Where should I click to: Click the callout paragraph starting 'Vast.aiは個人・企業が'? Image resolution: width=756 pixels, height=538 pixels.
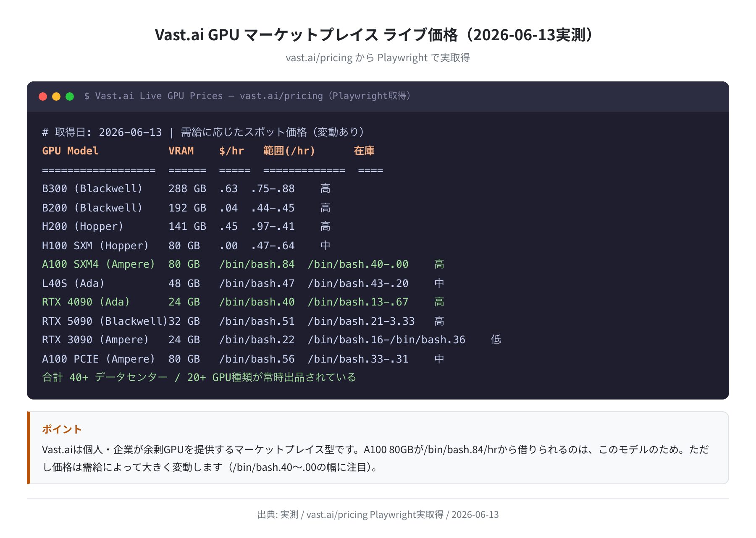(375, 458)
